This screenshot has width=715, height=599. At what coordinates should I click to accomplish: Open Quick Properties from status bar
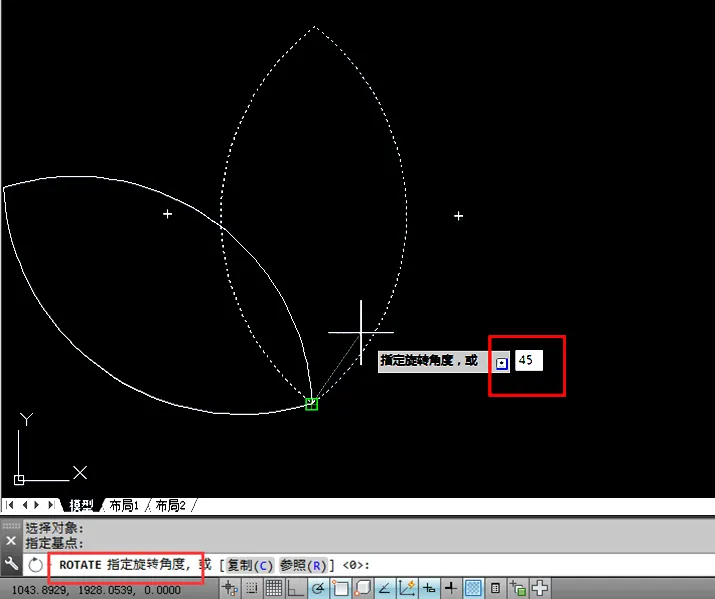[x=495, y=588]
